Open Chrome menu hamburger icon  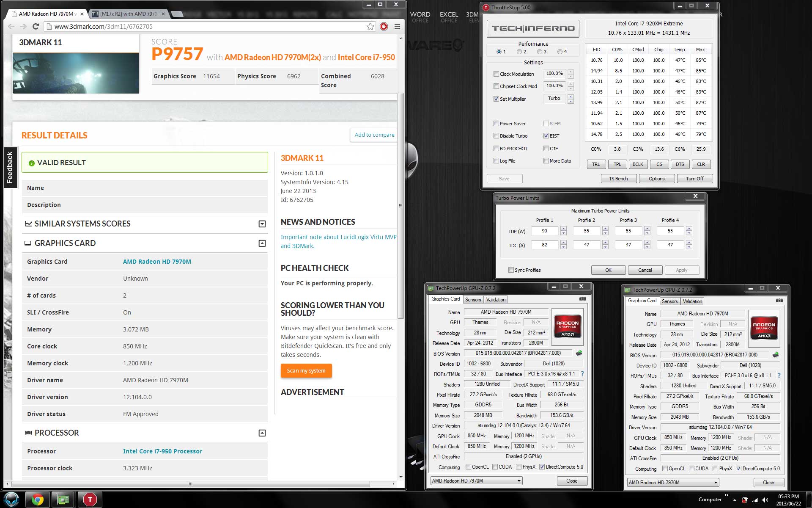(397, 26)
